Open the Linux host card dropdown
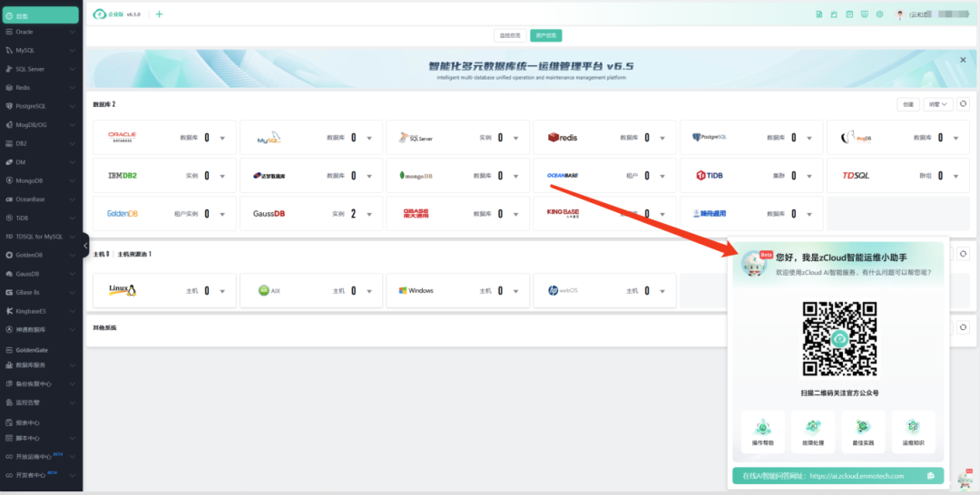980x495 pixels. [222, 292]
